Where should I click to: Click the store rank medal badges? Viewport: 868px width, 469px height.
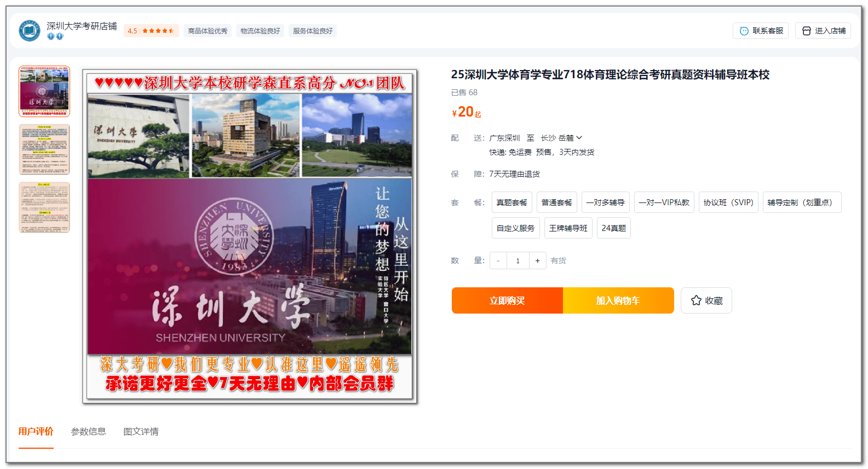click(55, 37)
